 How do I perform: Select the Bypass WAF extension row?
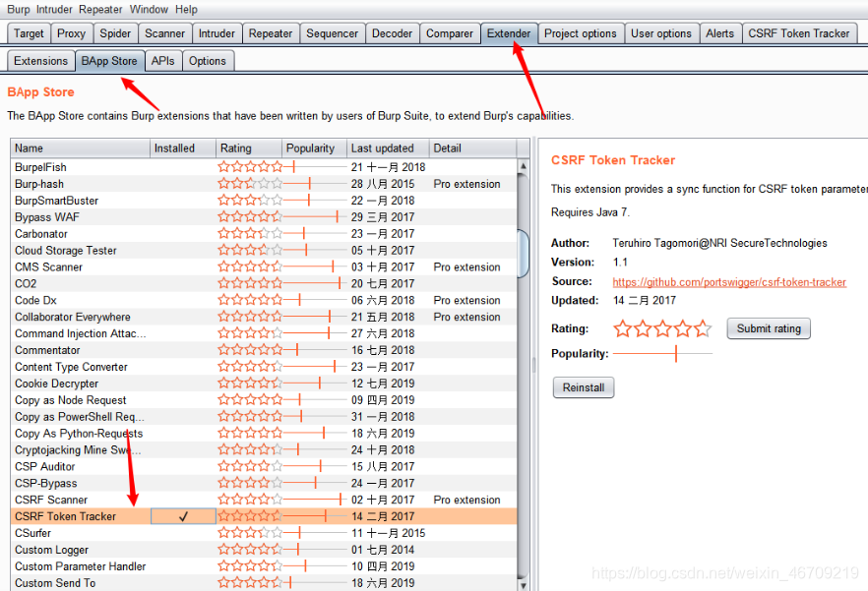(x=264, y=217)
